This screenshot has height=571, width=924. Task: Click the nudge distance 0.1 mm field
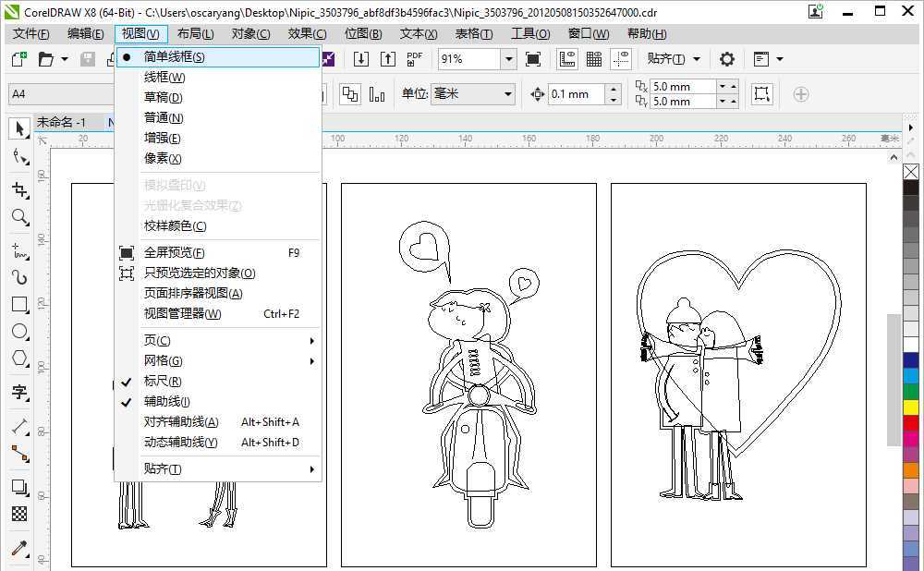575,94
